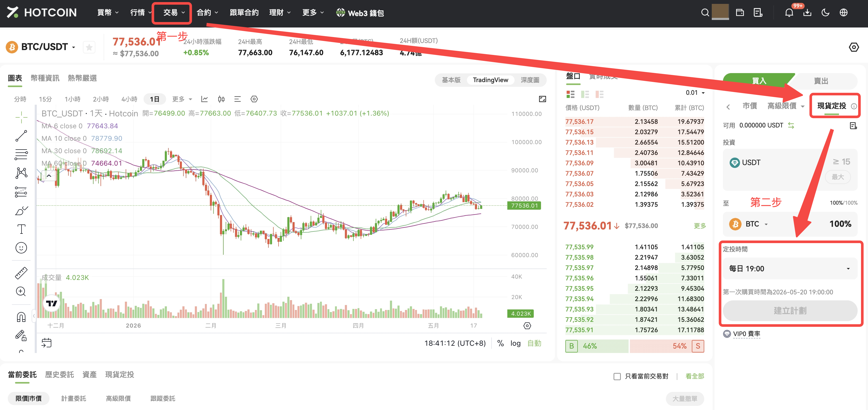Viewport: 868px width, 410px height.
Task: Select the trend line drawing tool
Action: (21, 136)
